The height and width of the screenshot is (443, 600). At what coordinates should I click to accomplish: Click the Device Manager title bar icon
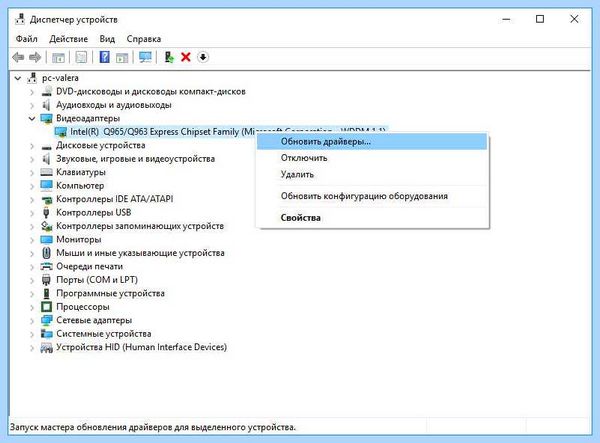20,19
